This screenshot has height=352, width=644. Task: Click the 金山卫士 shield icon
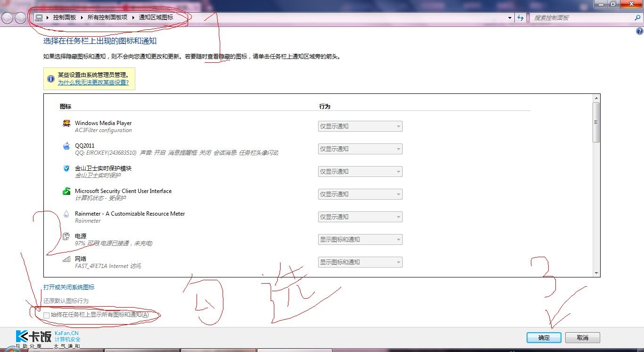coord(66,168)
